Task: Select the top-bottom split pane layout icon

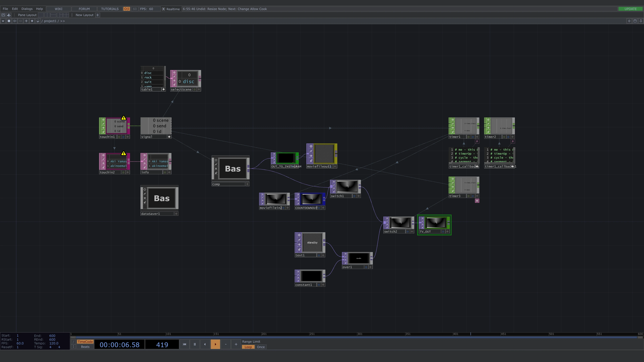Action: pos(53,15)
